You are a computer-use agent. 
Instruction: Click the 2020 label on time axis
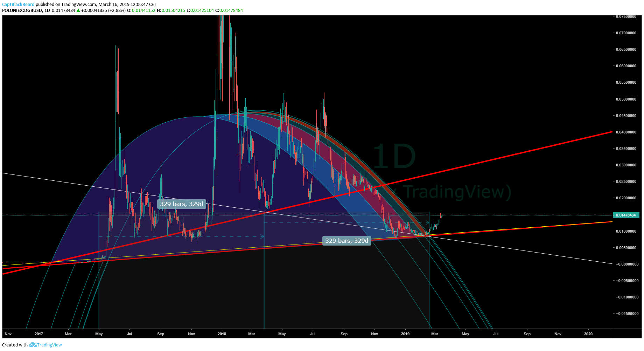pos(588,334)
